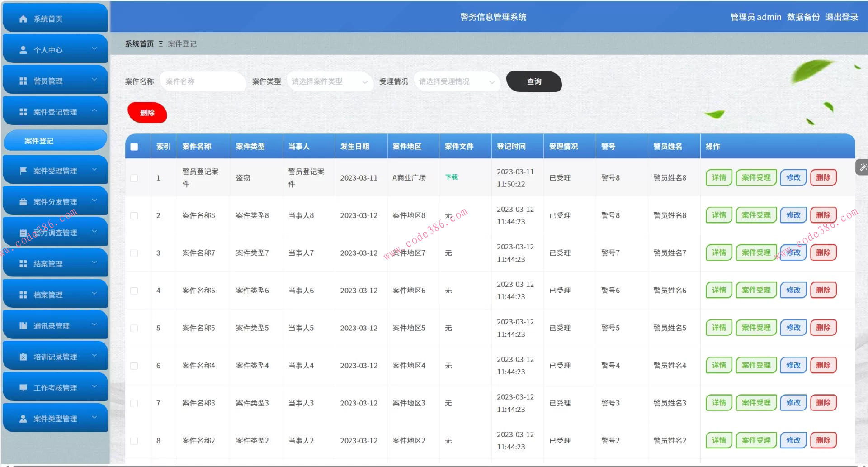
Task: Click the 个人中心 user icon
Action: click(22, 49)
